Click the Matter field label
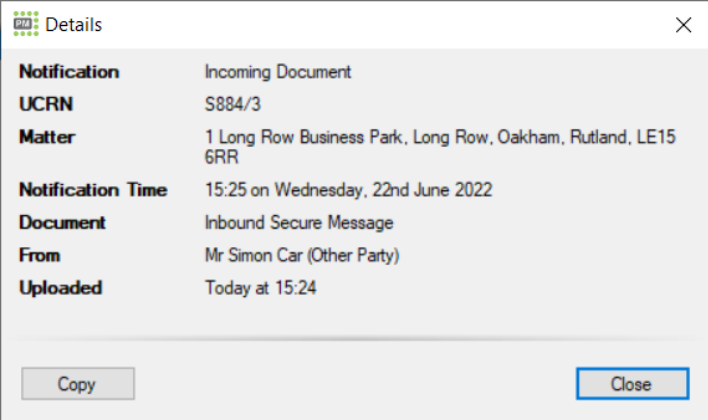The width and height of the screenshot is (708, 420). pos(47,137)
